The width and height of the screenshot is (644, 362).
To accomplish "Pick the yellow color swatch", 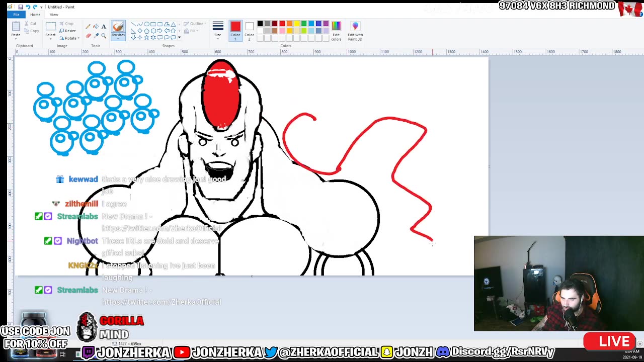I will pos(297,24).
